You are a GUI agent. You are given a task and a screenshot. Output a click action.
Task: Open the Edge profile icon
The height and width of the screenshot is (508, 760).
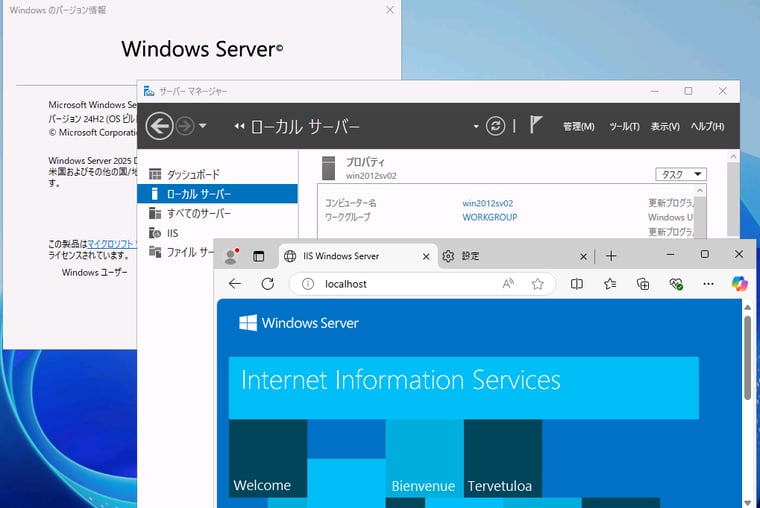(231, 256)
